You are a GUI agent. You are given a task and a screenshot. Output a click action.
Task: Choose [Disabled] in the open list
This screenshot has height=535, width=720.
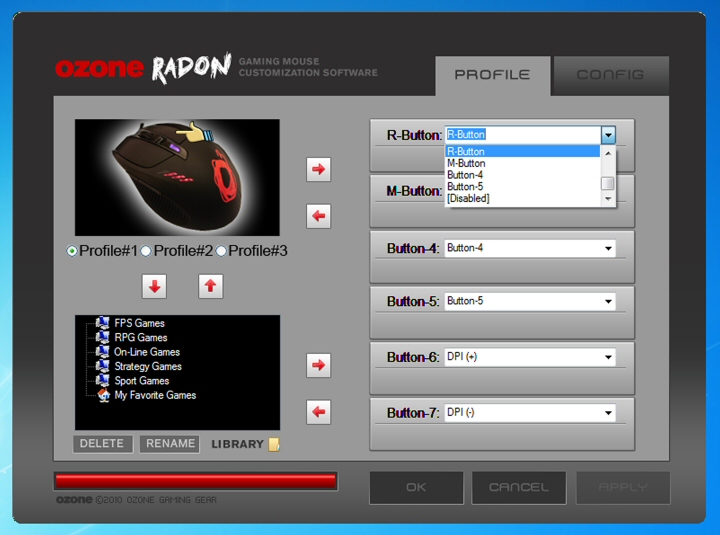(523, 198)
